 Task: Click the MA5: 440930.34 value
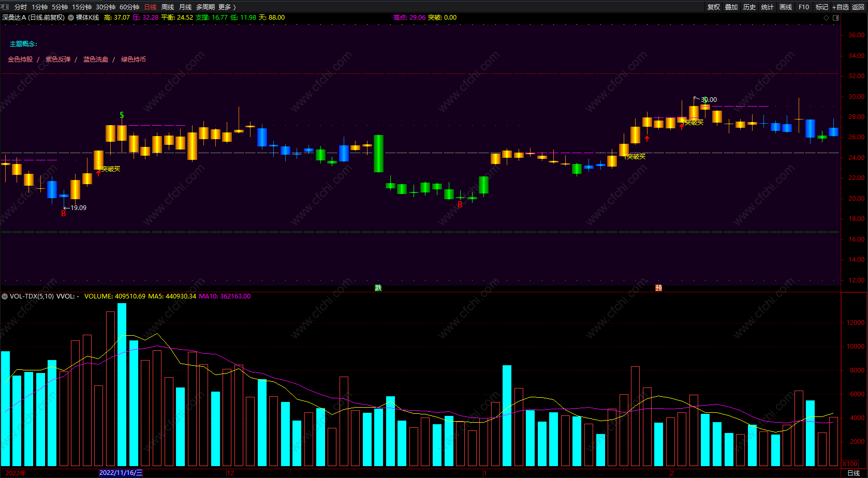[x=172, y=296]
